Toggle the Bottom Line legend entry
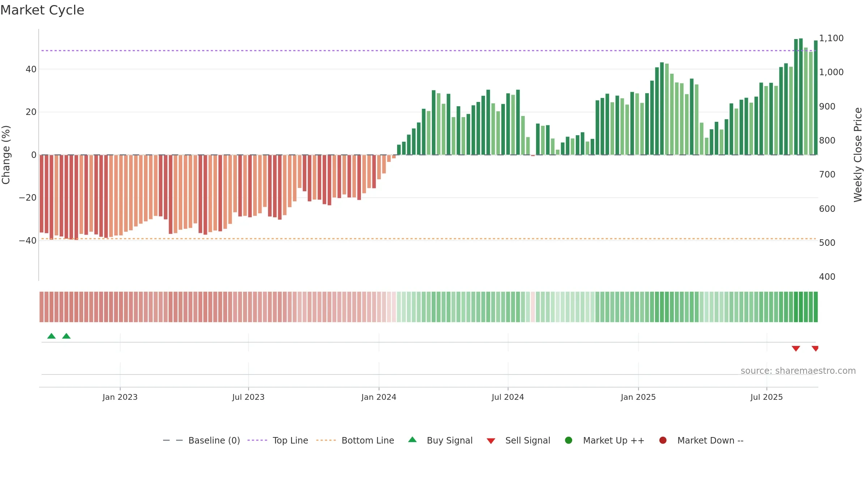This screenshot has width=868, height=488. [x=355, y=440]
